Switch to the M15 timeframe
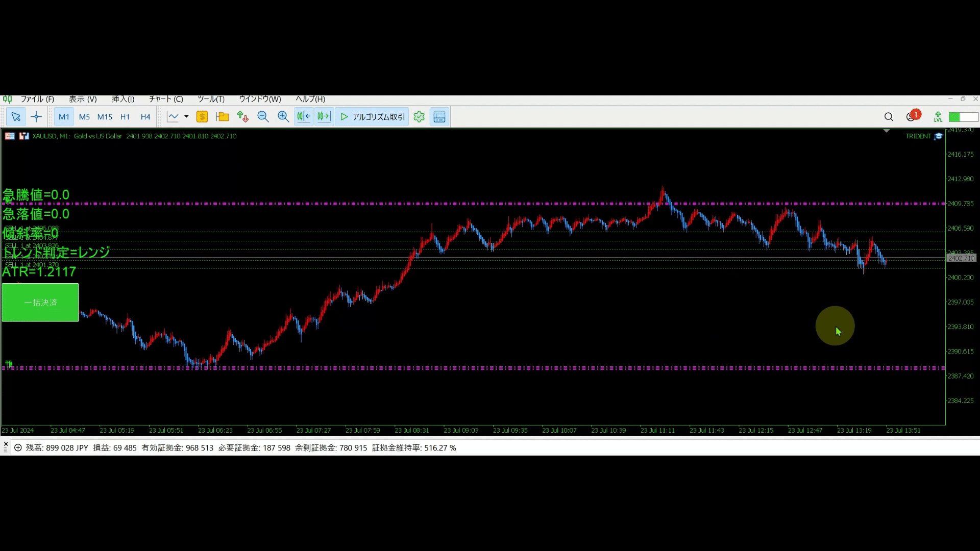Screen dimensions: 980x551 click(105, 117)
